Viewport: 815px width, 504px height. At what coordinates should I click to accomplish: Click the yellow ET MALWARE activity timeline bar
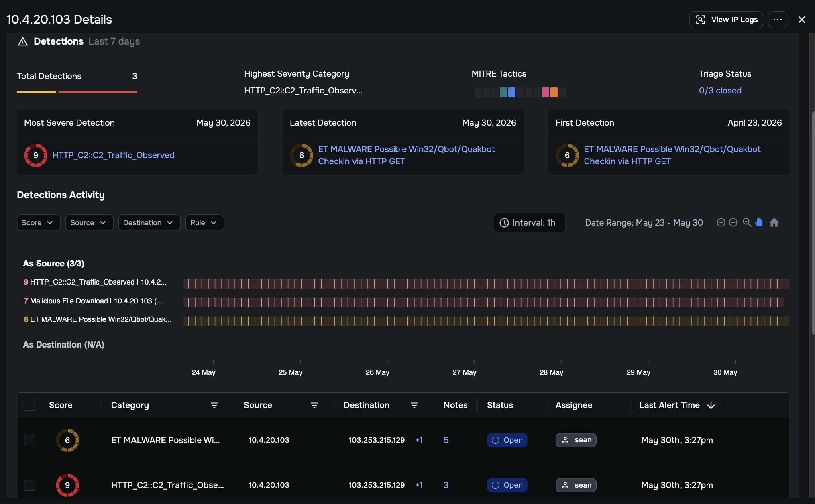[x=486, y=321]
